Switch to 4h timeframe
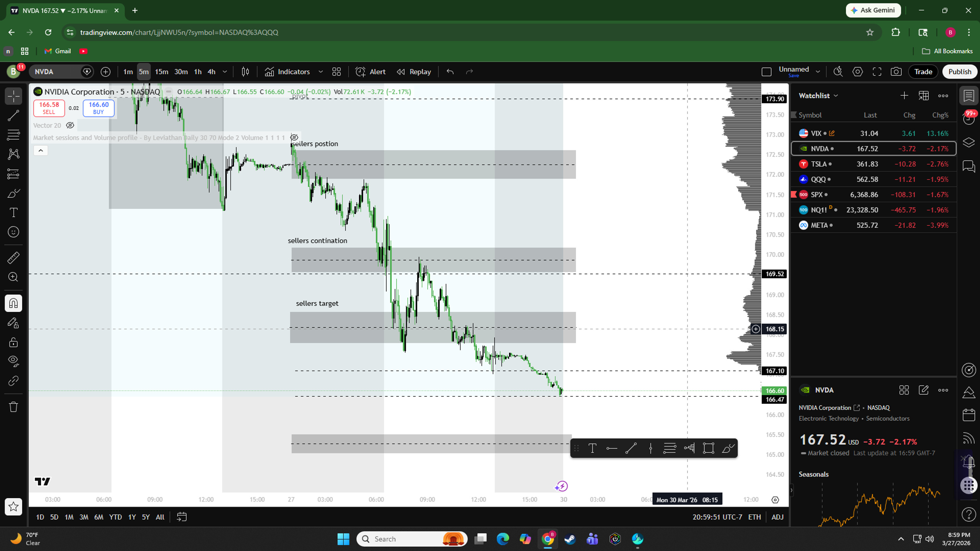980x551 pixels. point(211,72)
